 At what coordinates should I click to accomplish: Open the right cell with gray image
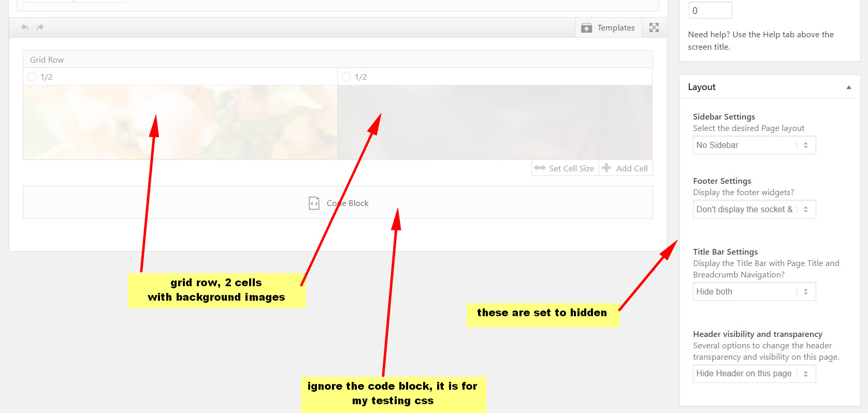tap(495, 122)
